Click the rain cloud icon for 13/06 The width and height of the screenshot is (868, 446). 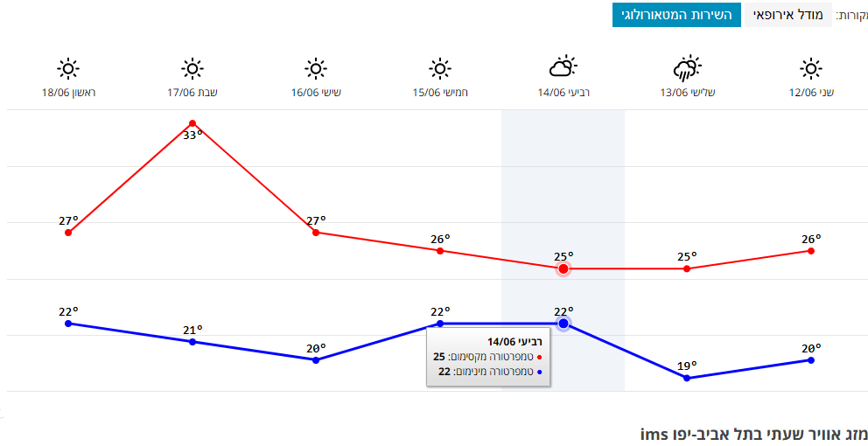point(687,67)
